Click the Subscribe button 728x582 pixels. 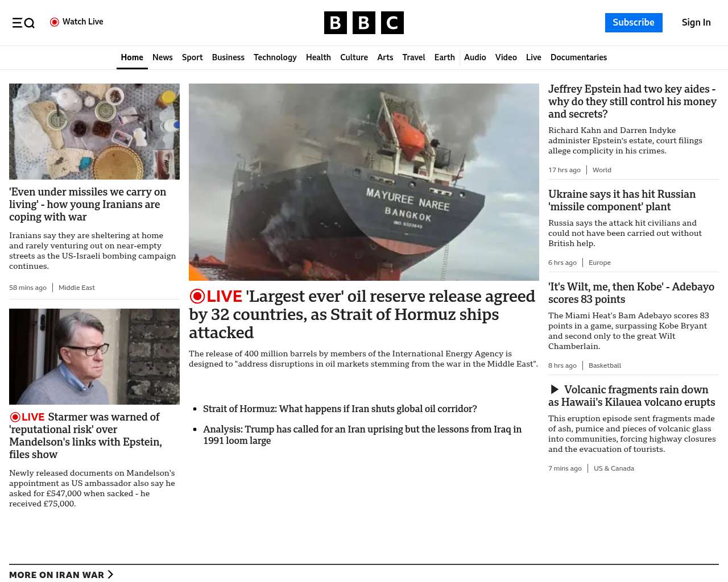point(633,23)
